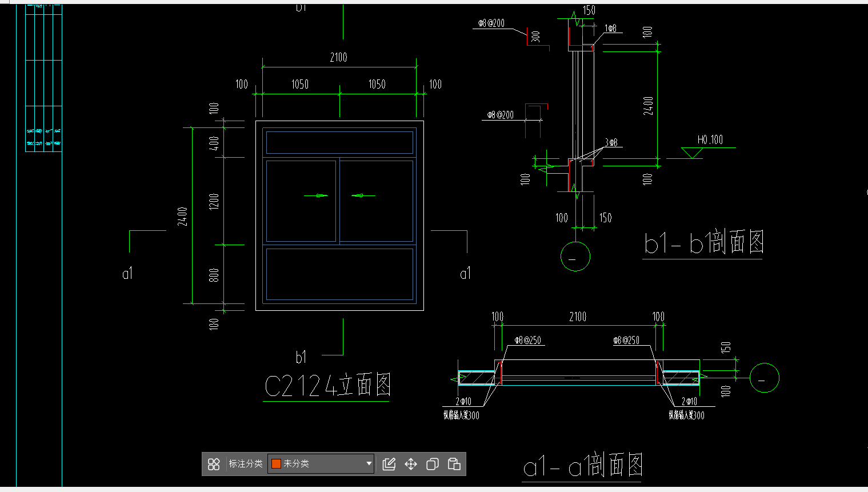
Task: Click the left a1 section cut marker
Action: 127,274
